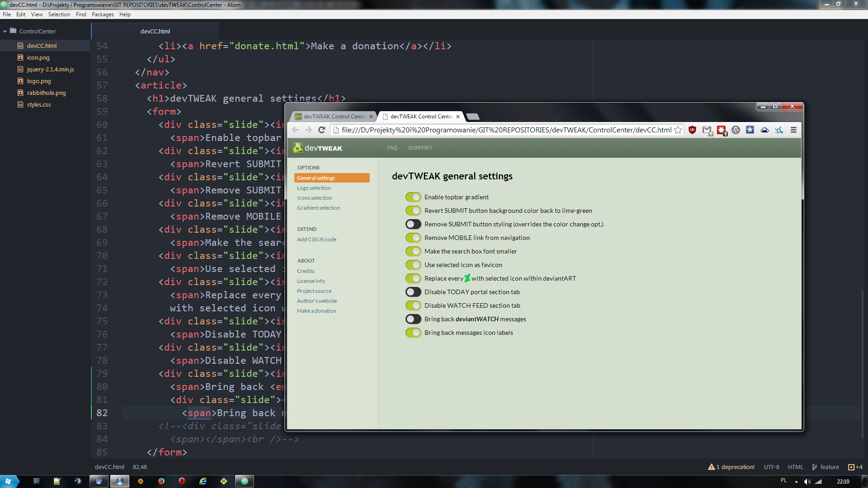The width and height of the screenshot is (868, 488).
Task: Open the Packages menu
Action: [103, 14]
